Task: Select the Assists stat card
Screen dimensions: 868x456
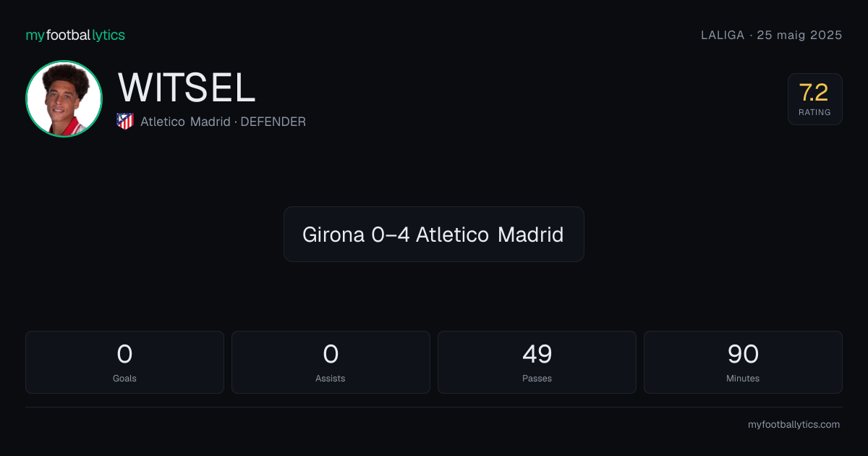Action: tap(331, 362)
